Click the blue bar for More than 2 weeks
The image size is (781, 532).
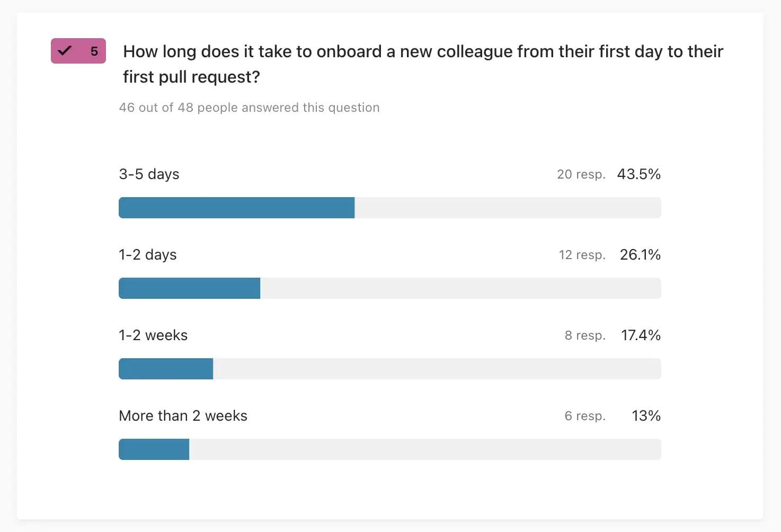[154, 449]
